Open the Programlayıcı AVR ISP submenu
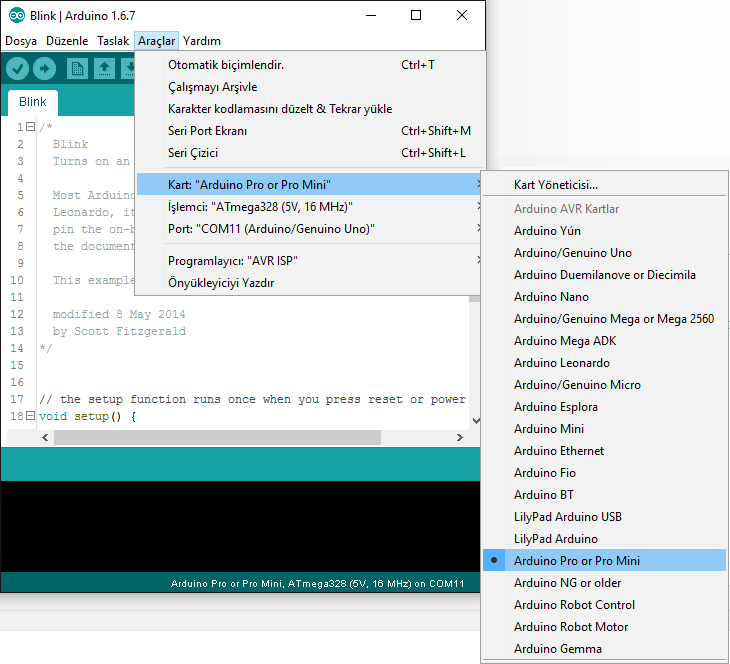730x664 pixels. 309,260
